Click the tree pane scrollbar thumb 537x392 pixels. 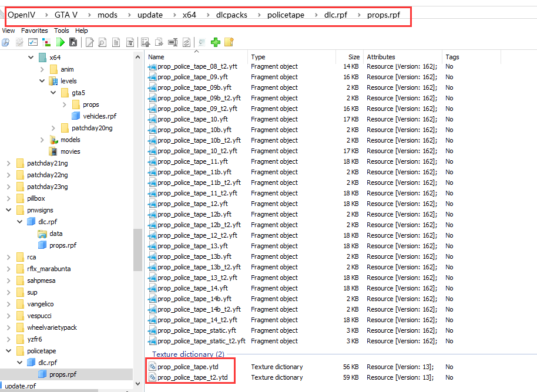point(137,250)
